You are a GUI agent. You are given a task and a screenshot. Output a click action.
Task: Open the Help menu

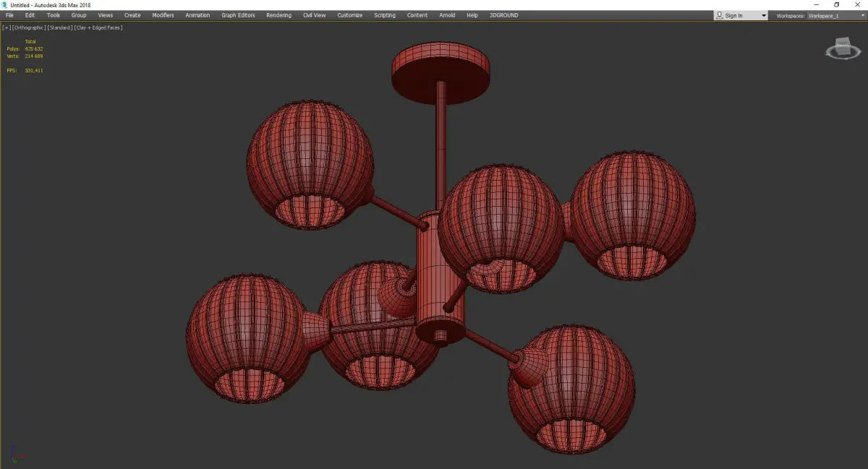(472, 15)
